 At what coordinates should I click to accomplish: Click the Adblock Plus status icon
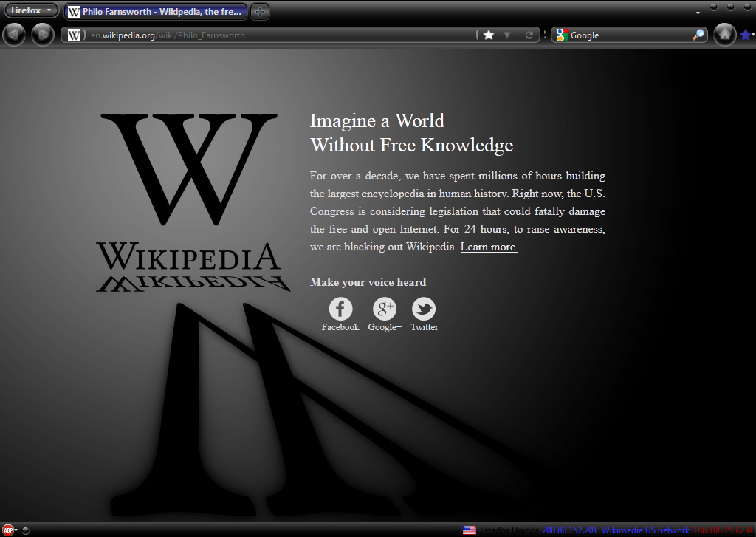click(x=9, y=530)
